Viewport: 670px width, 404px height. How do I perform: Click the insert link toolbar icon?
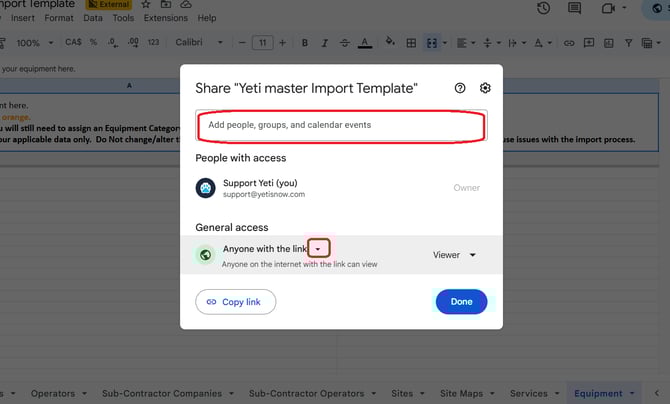569,43
